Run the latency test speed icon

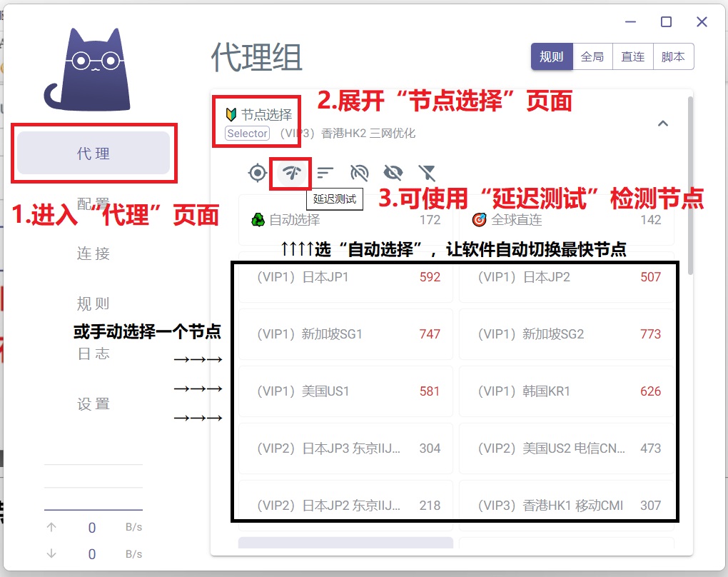(291, 172)
